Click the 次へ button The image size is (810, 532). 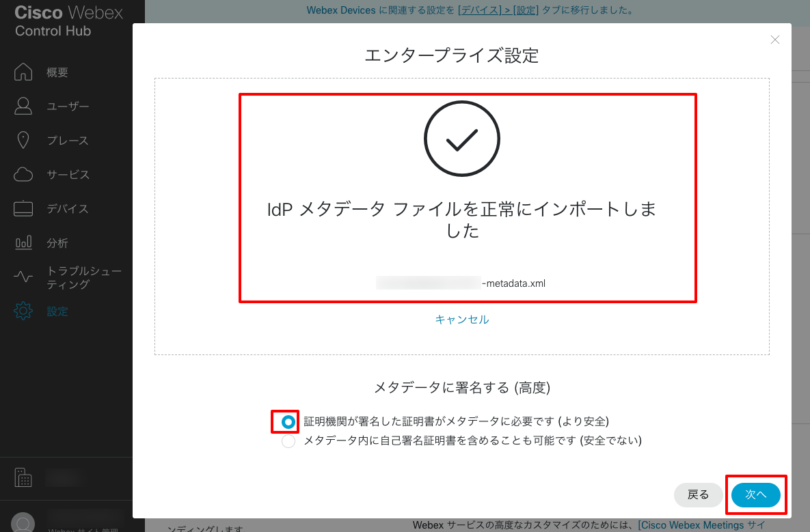pos(755,495)
